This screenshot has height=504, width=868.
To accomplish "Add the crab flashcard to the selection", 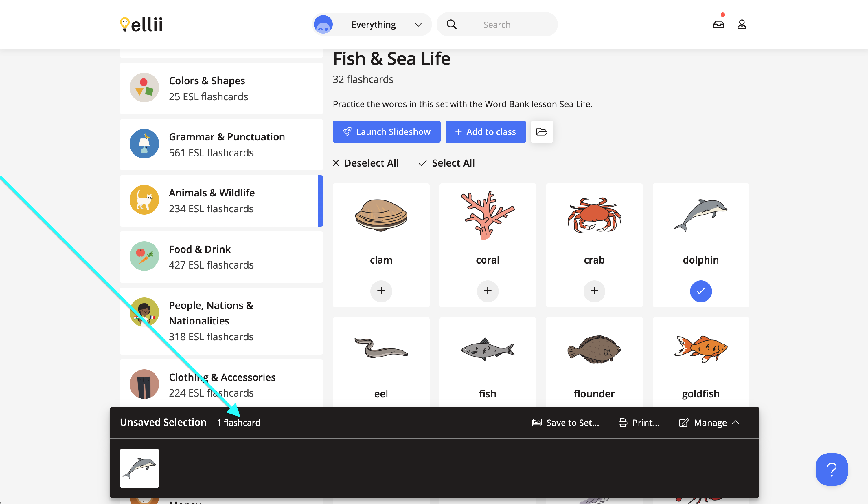I will (x=594, y=291).
